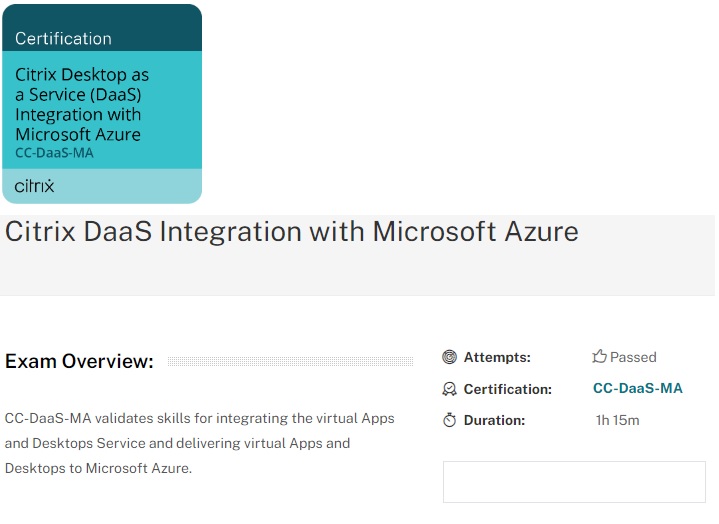Image resolution: width=719 pixels, height=524 pixels.
Task: Click the Duration label
Action: click(x=495, y=420)
